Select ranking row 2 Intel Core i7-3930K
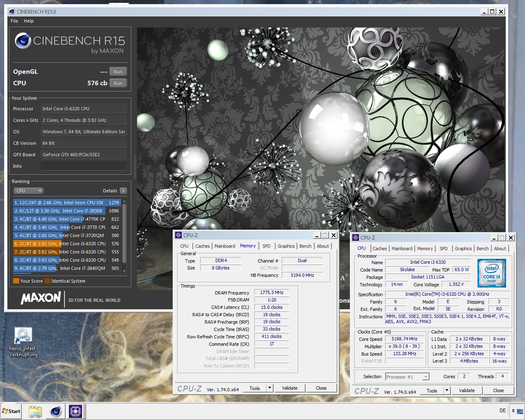Screen dimensions: 525x420 pos(67,211)
